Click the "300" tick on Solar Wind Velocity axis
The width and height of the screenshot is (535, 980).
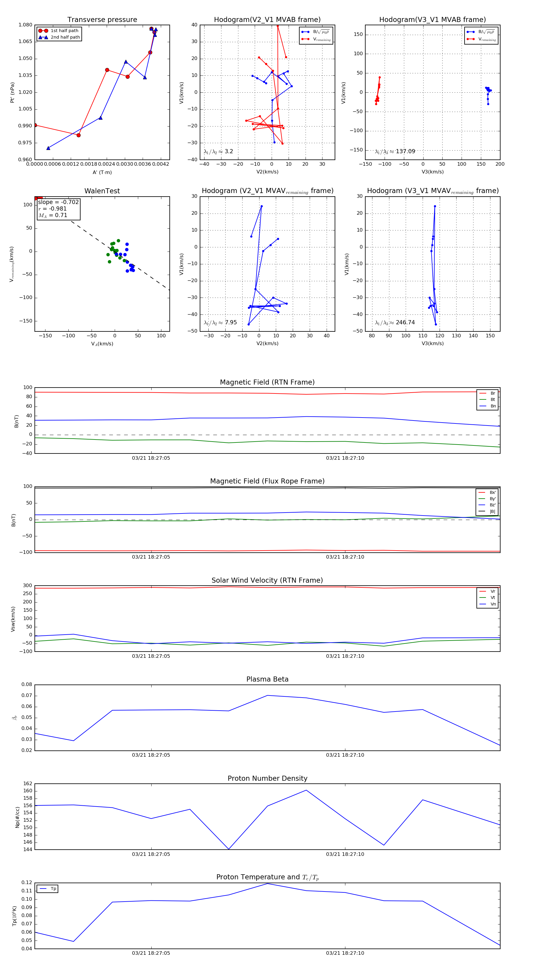[28, 586]
